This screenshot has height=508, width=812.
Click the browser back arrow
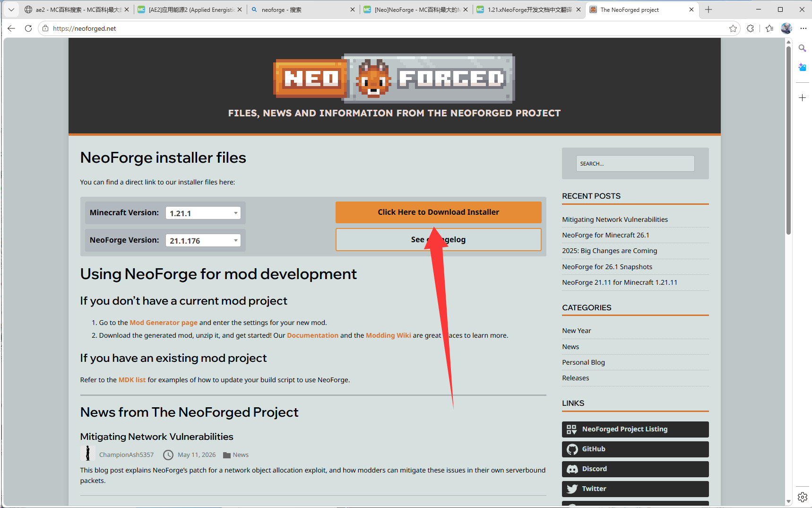tap(11, 28)
